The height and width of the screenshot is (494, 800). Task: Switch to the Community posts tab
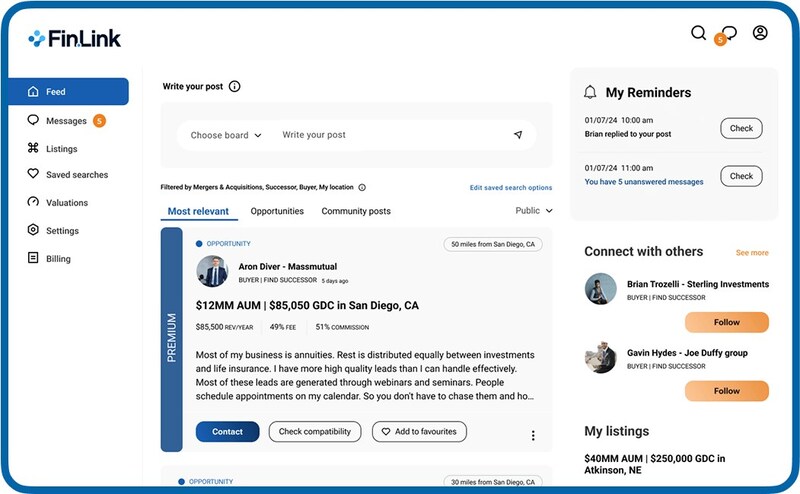(x=356, y=211)
